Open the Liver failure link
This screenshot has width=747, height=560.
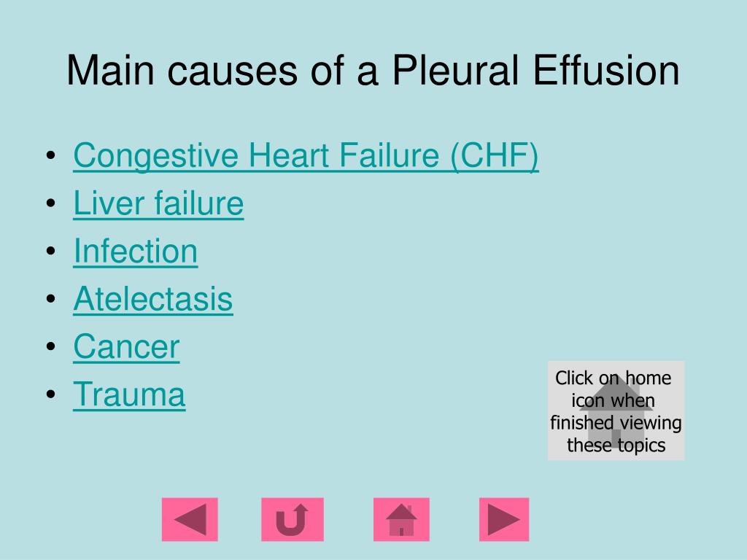[158, 203]
